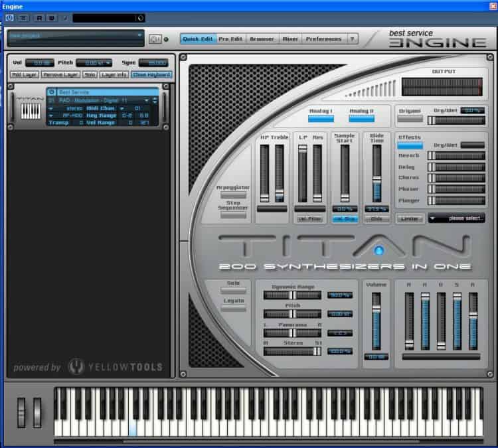Click the R read automation icon

click(x=39, y=18)
